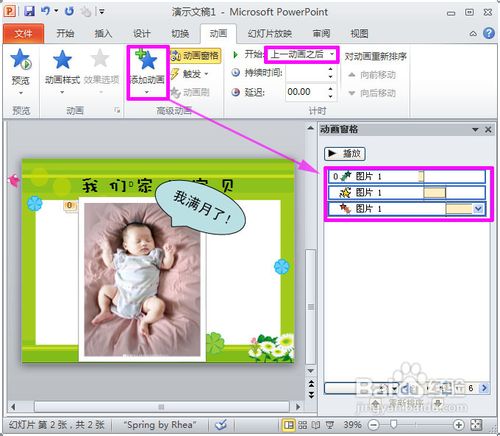Switch to Slide Sorter view
The image size is (500, 436).
tap(303, 425)
